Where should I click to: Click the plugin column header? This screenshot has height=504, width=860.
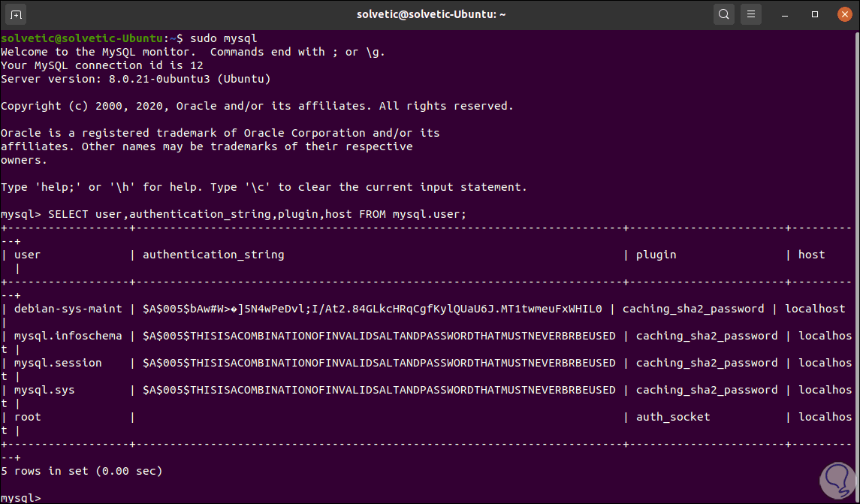[656, 255]
